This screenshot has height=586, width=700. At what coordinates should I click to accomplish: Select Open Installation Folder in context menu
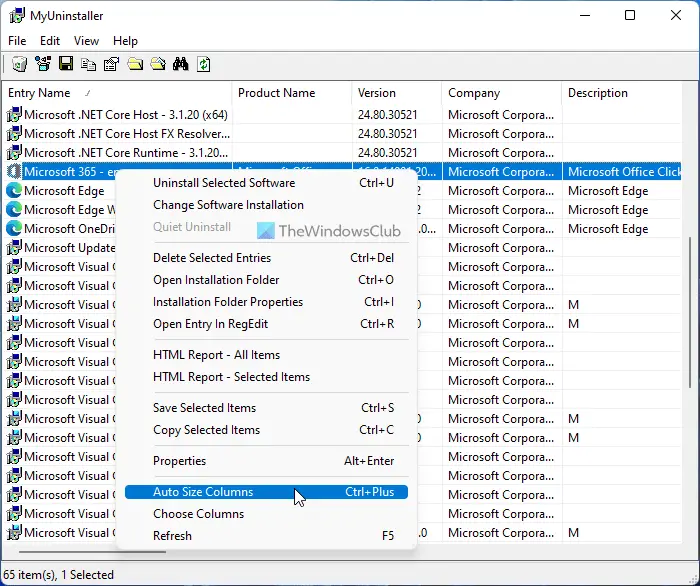point(267,280)
